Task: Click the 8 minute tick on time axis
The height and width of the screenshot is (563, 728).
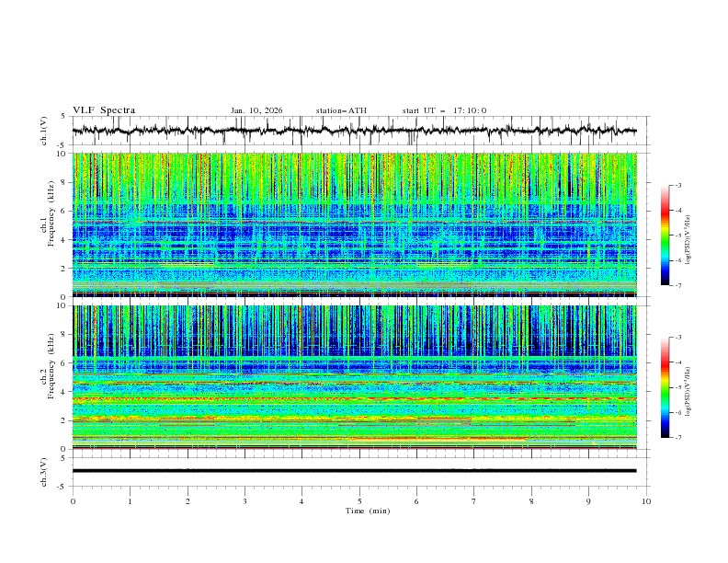Action: click(x=531, y=500)
